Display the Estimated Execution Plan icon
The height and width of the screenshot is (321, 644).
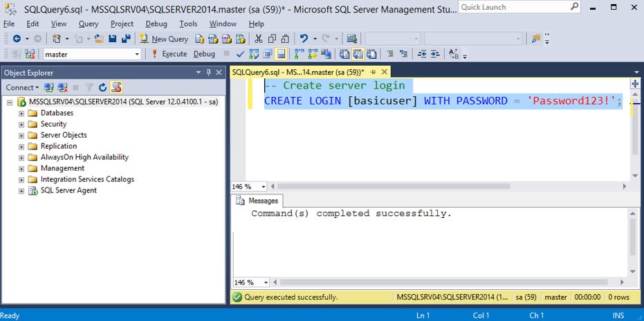254,54
